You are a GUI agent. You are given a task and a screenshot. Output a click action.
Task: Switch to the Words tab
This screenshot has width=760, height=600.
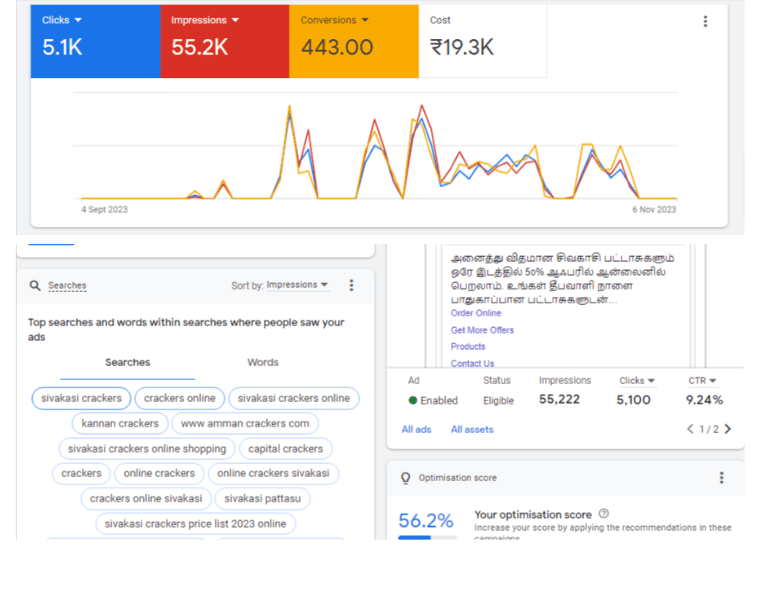pyautogui.click(x=263, y=363)
